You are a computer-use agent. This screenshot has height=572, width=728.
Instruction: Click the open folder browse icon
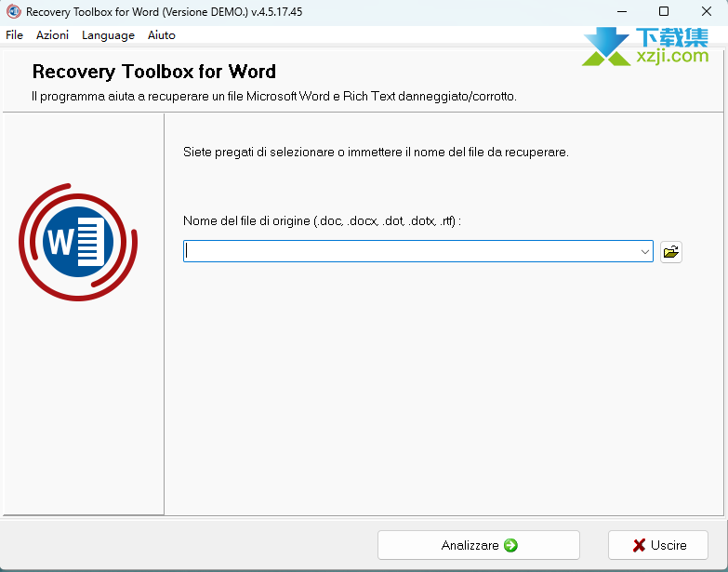tap(671, 252)
